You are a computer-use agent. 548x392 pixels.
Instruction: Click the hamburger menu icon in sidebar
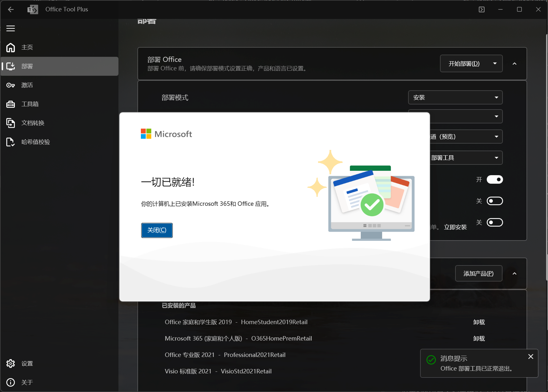pyautogui.click(x=11, y=28)
